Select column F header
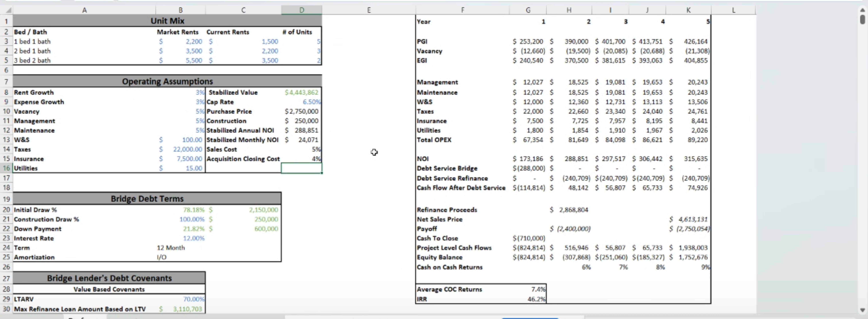 [x=462, y=10]
